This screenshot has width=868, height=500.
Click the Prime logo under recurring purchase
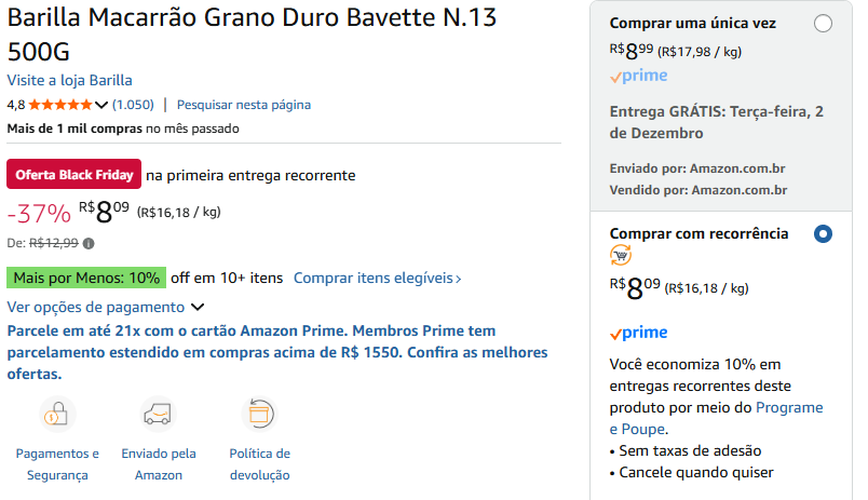coord(638,333)
